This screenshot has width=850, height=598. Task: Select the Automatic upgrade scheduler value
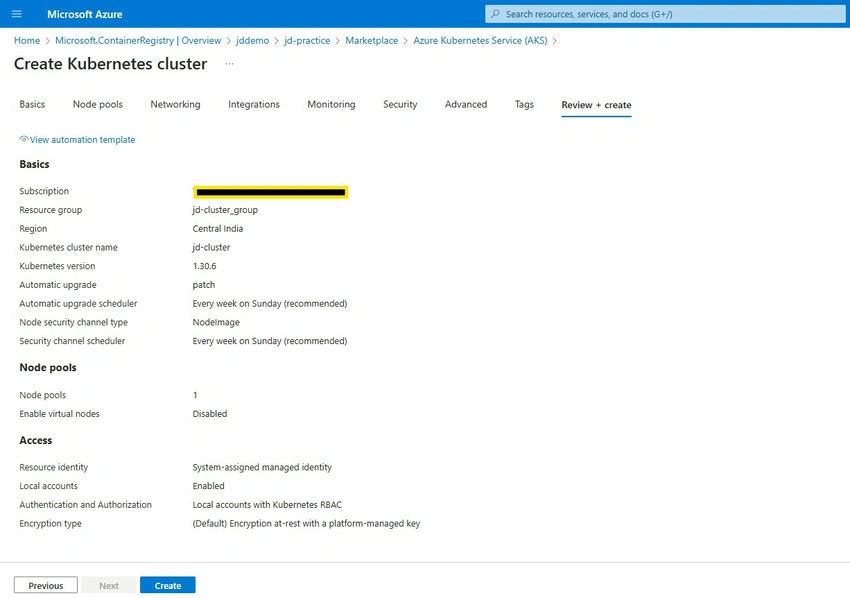(x=270, y=304)
